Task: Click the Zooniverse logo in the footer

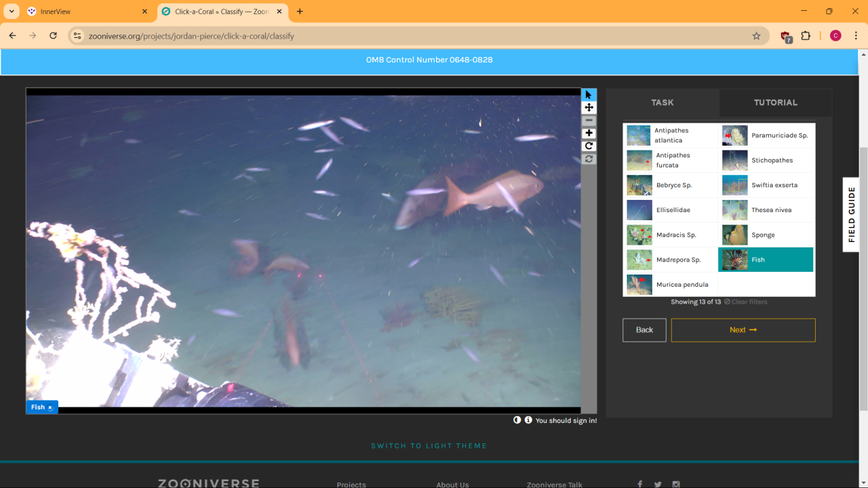Action: tap(209, 484)
